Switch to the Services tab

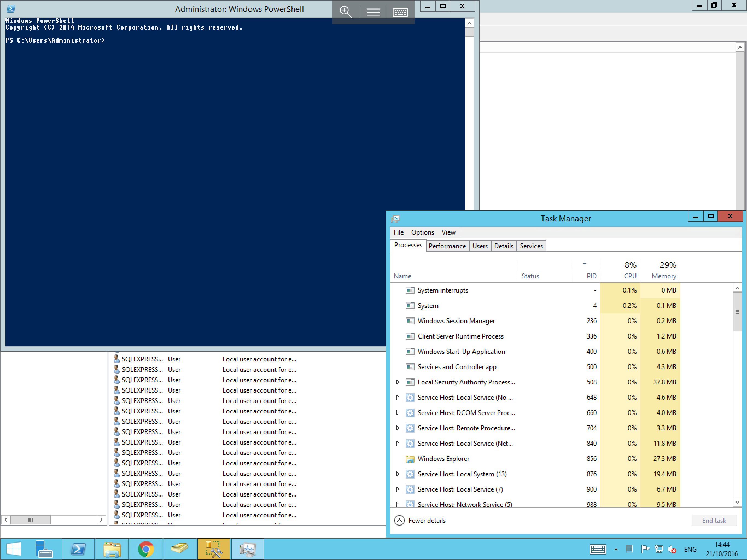[531, 246]
